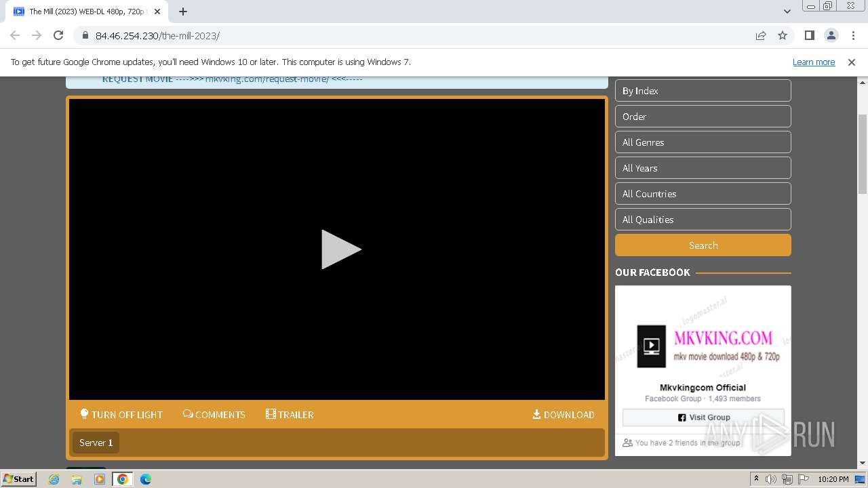The height and width of the screenshot is (488, 868).
Task: Launch Internet Explorer from taskbar
Action: [54, 479]
